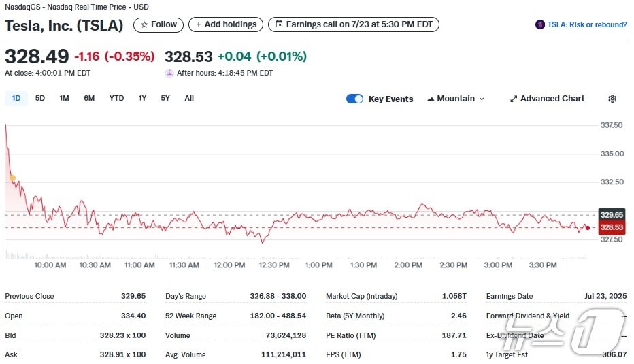Open the Advanced Chart link
The width and height of the screenshot is (634, 364).
(x=552, y=99)
